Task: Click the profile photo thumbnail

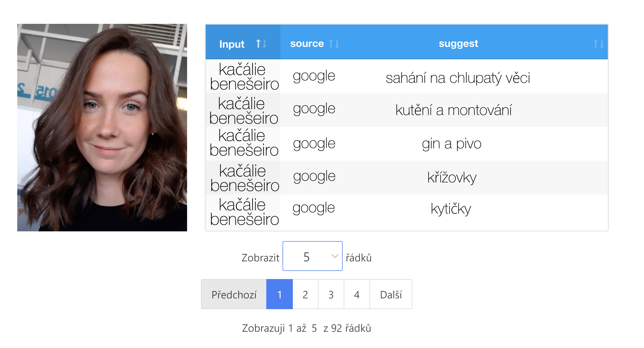Action: (102, 128)
